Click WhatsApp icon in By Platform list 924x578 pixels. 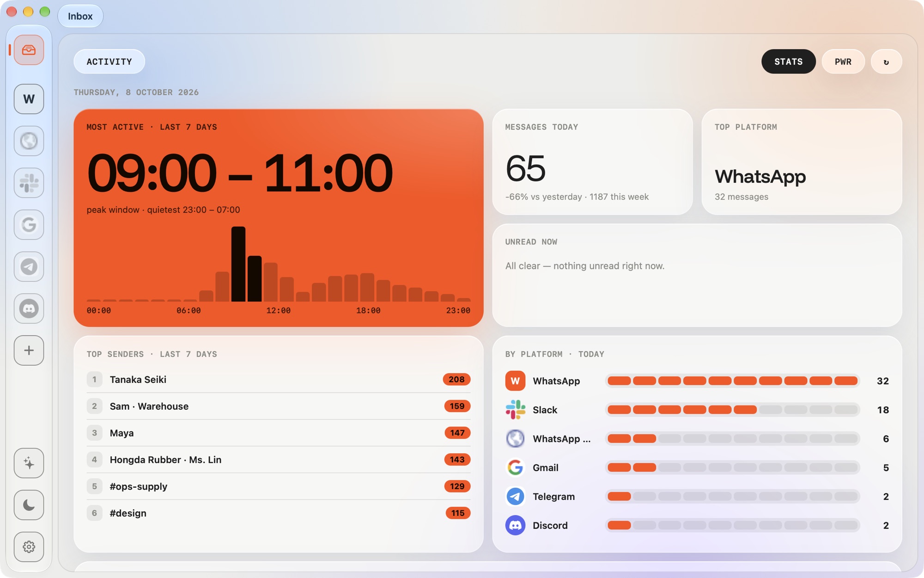[x=515, y=381]
